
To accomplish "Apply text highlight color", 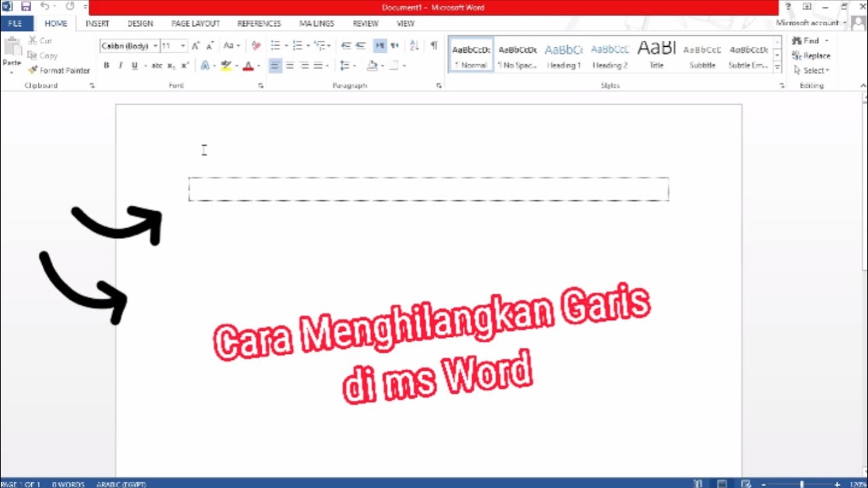I will (x=226, y=66).
